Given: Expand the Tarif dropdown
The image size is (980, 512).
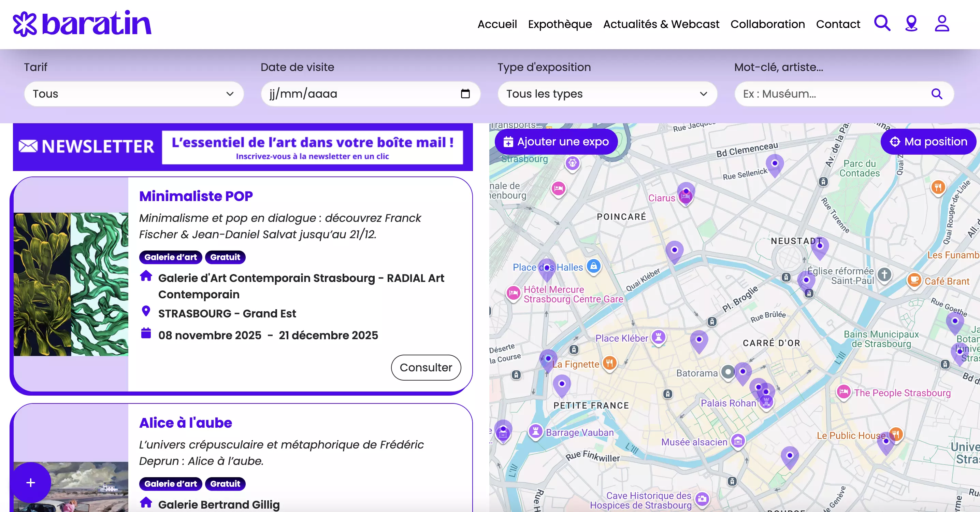Looking at the screenshot, I should pos(133,94).
